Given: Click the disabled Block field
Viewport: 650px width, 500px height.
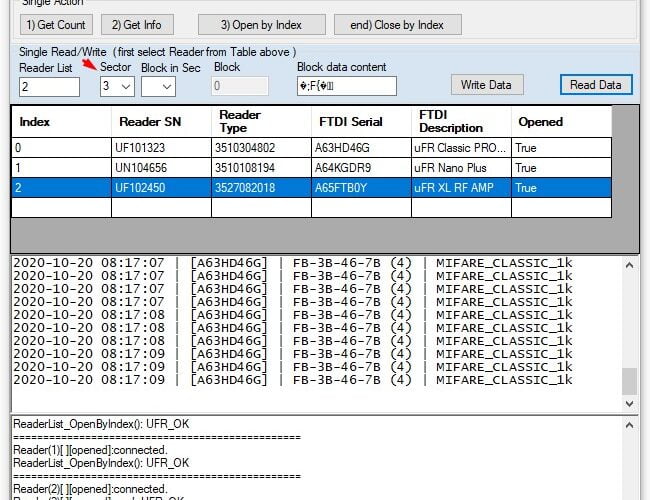Looking at the screenshot, I should (x=240, y=86).
